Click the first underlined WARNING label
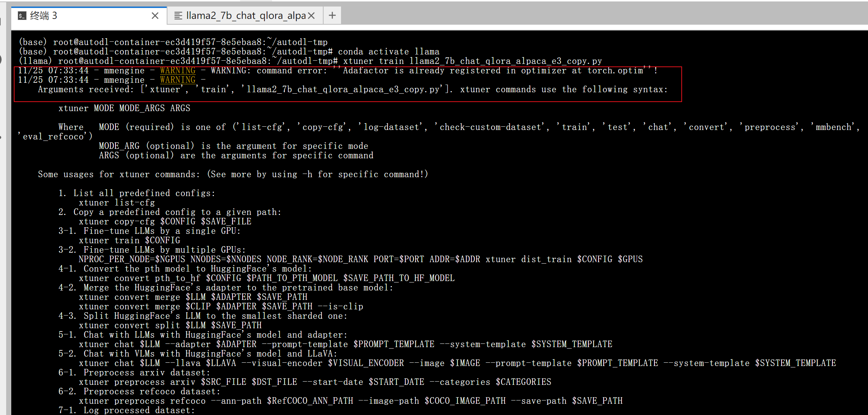868x415 pixels. tap(178, 70)
